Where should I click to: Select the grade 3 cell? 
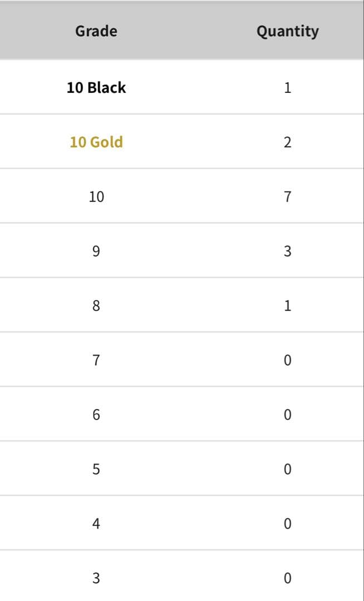[96, 578]
